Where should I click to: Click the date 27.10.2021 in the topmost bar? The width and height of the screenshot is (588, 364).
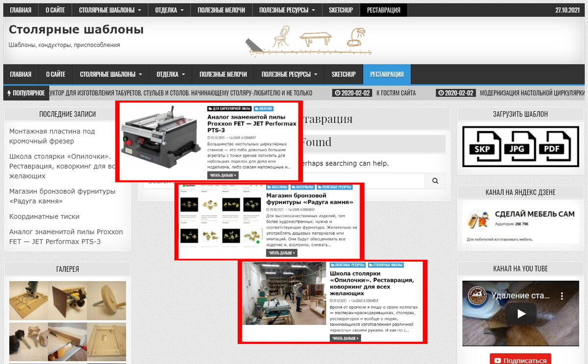(x=567, y=10)
